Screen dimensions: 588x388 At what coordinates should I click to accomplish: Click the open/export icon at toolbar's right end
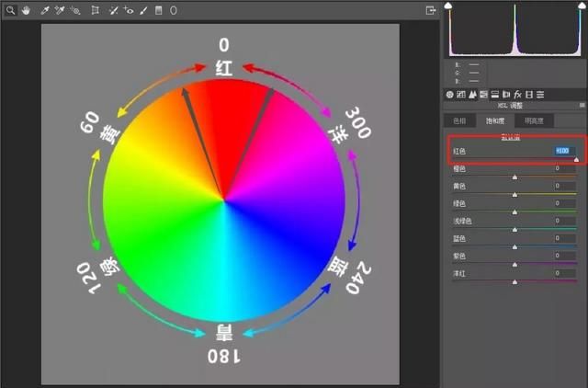[x=431, y=10]
